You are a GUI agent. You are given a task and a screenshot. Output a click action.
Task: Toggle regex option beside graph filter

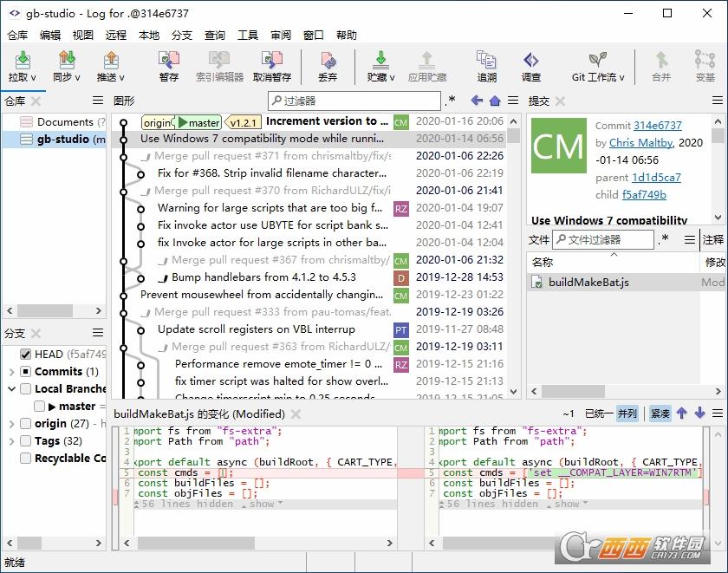coord(452,100)
